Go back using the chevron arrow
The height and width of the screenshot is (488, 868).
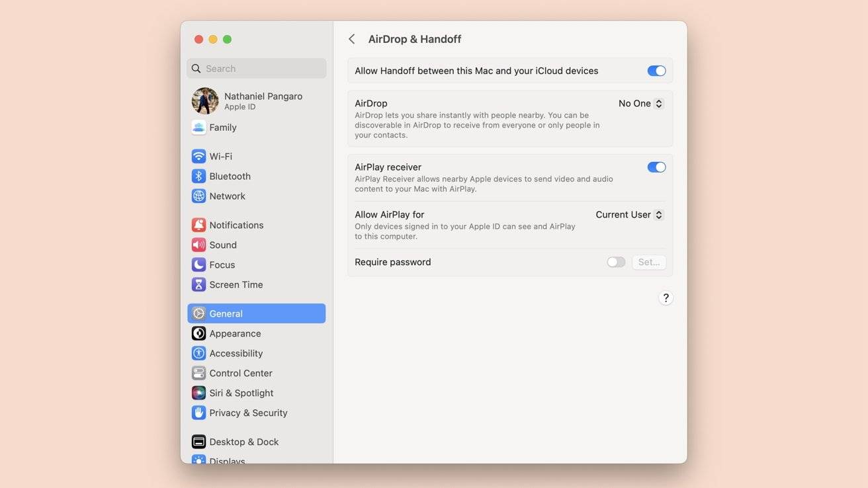352,39
